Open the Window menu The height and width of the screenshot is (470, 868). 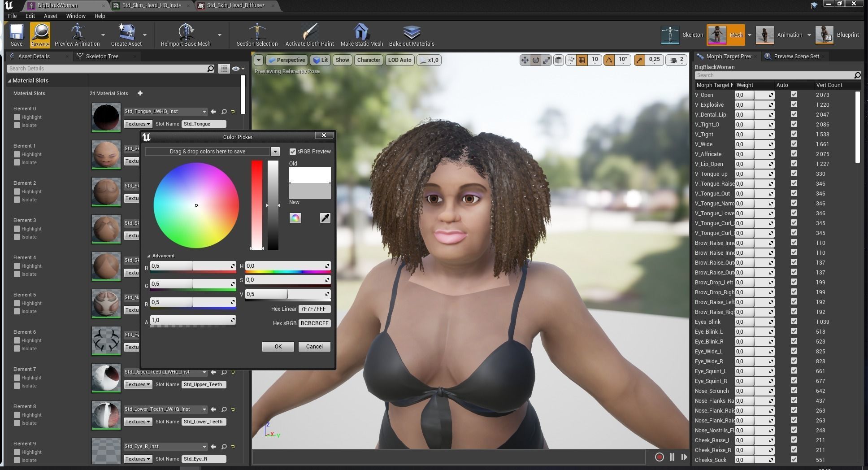76,16
